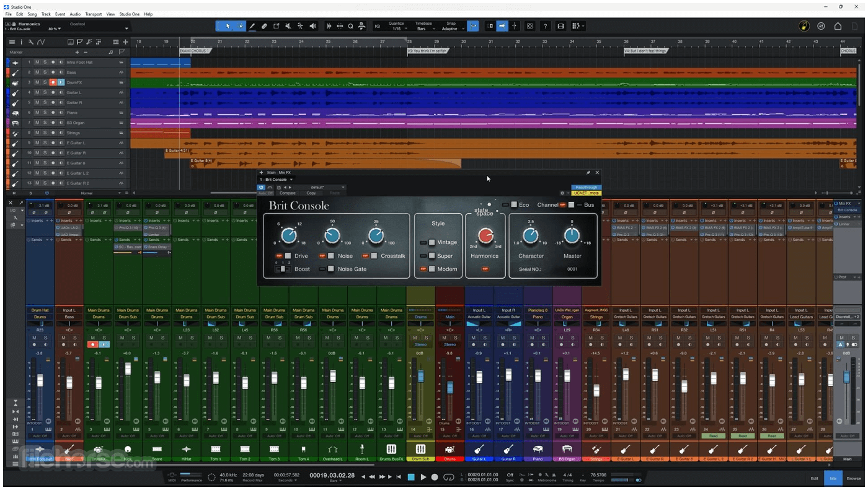Open the Transport menu
This screenshot has width=868, height=490.
94,14
